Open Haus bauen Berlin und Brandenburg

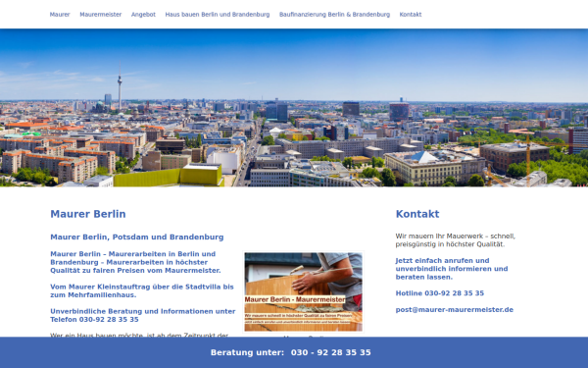point(218,15)
